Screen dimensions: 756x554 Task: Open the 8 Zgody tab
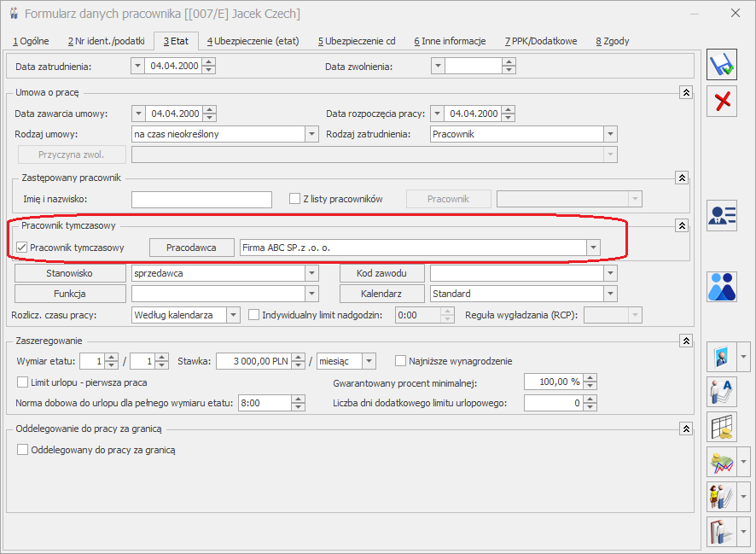[x=613, y=41]
